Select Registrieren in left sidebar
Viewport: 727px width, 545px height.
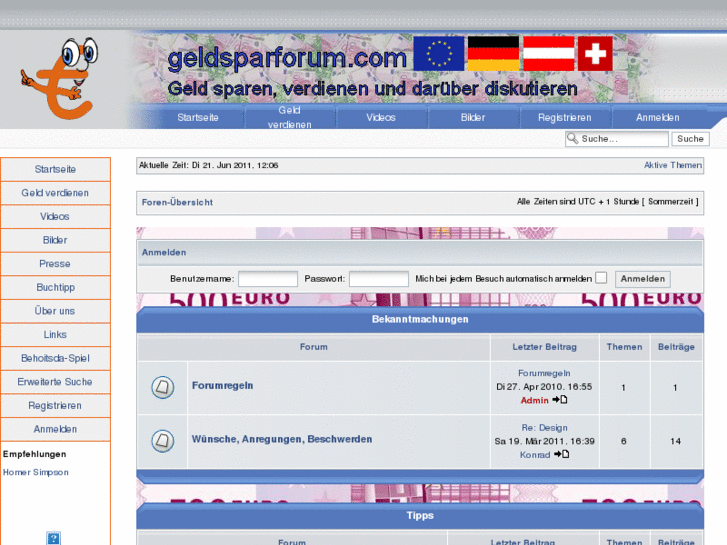tap(55, 406)
